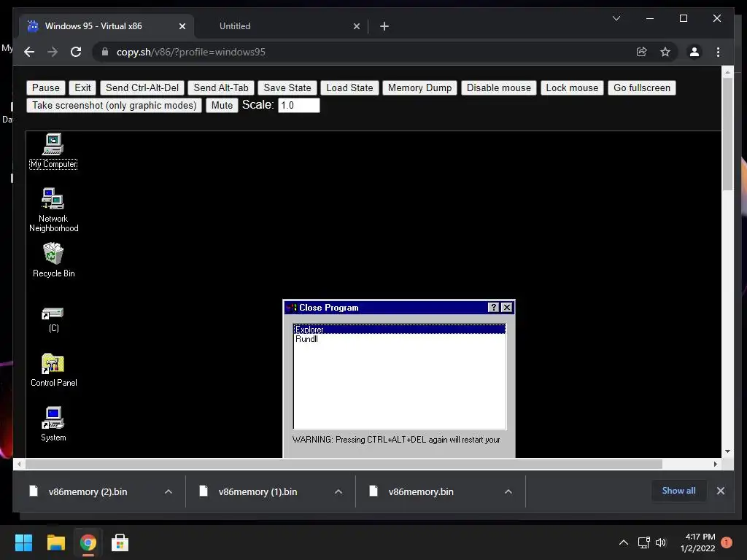Click the Exit button
The image size is (747, 560).
coord(82,87)
